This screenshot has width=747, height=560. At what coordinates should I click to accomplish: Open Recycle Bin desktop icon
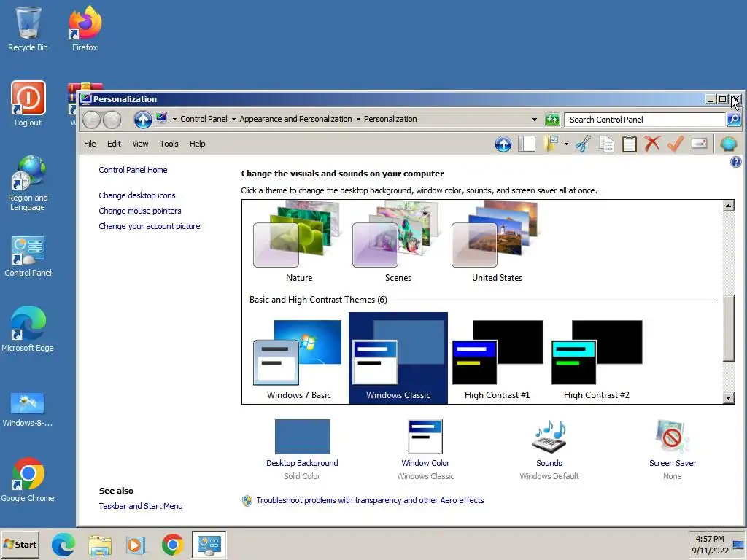(x=28, y=28)
